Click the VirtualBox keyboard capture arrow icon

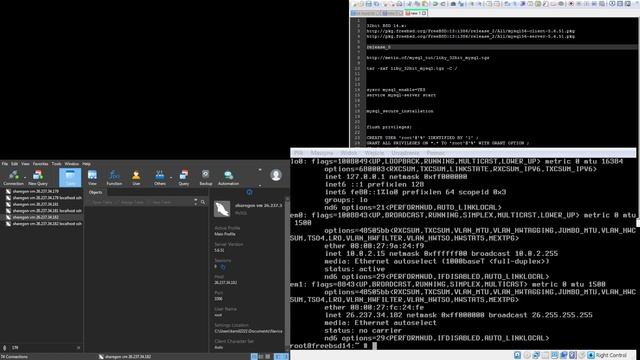pyautogui.click(x=591, y=355)
